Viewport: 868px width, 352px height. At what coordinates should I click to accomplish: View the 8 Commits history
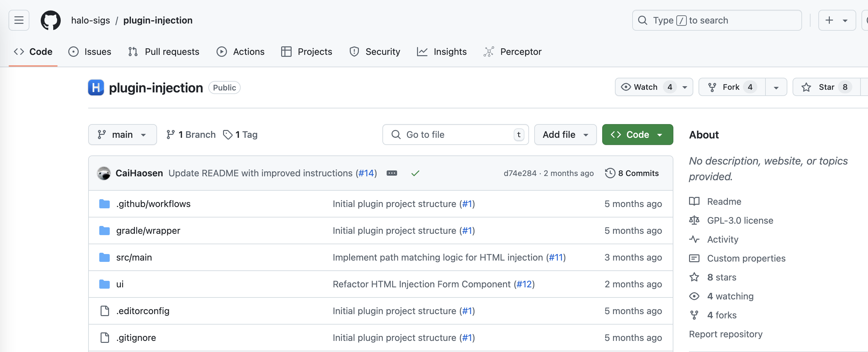[x=632, y=173]
